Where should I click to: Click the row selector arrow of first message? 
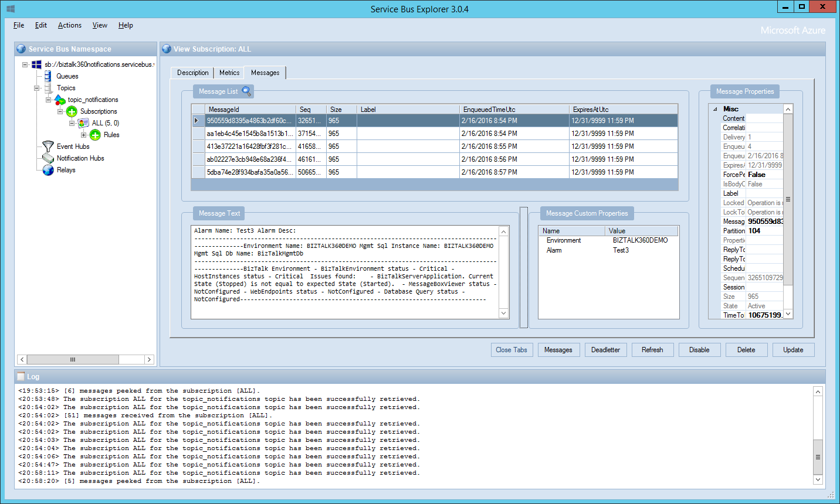click(x=198, y=121)
